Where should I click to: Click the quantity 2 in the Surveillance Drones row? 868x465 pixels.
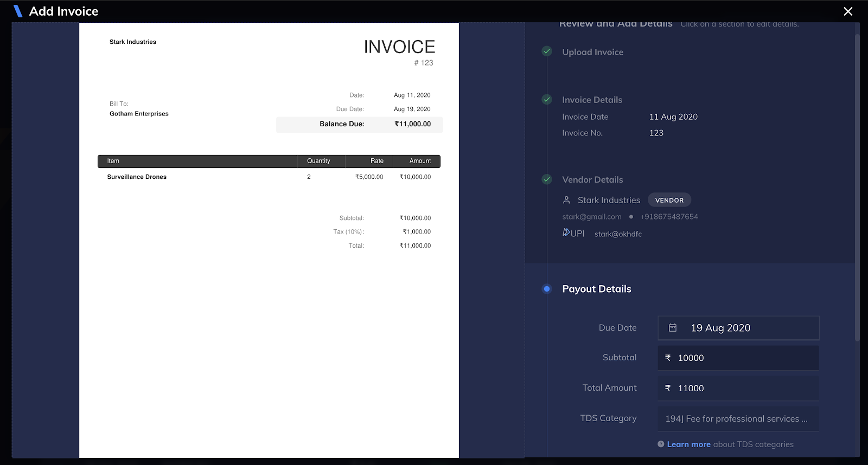click(309, 177)
